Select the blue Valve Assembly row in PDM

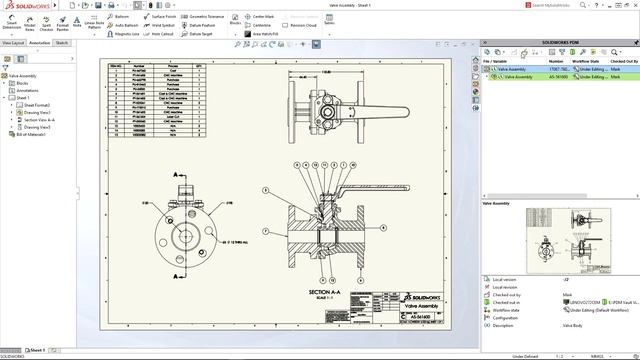click(561, 69)
